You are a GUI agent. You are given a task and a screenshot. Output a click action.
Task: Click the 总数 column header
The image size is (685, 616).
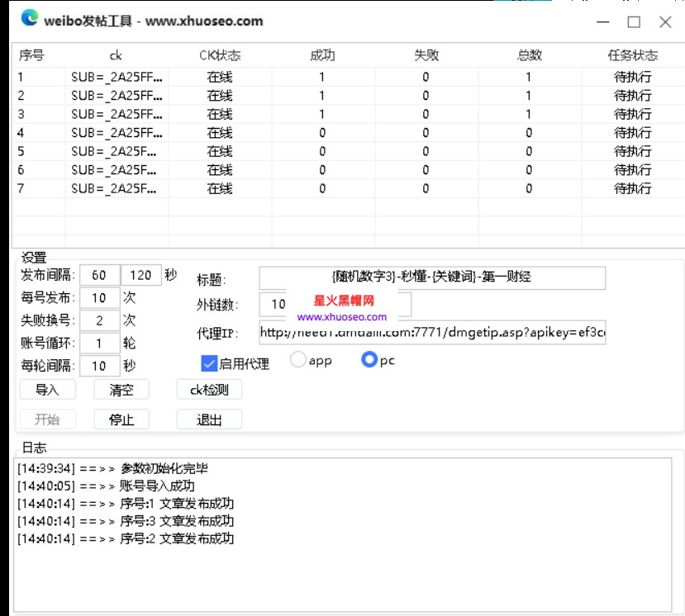(530, 55)
